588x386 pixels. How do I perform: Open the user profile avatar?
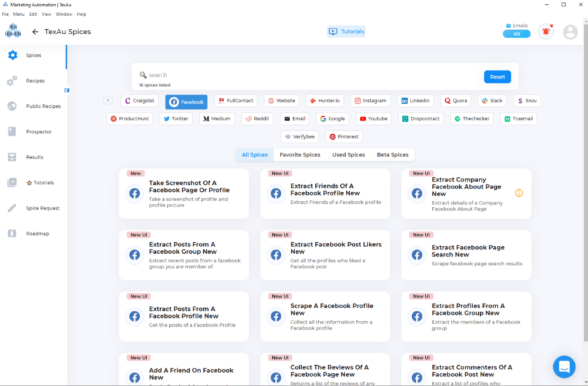click(570, 32)
